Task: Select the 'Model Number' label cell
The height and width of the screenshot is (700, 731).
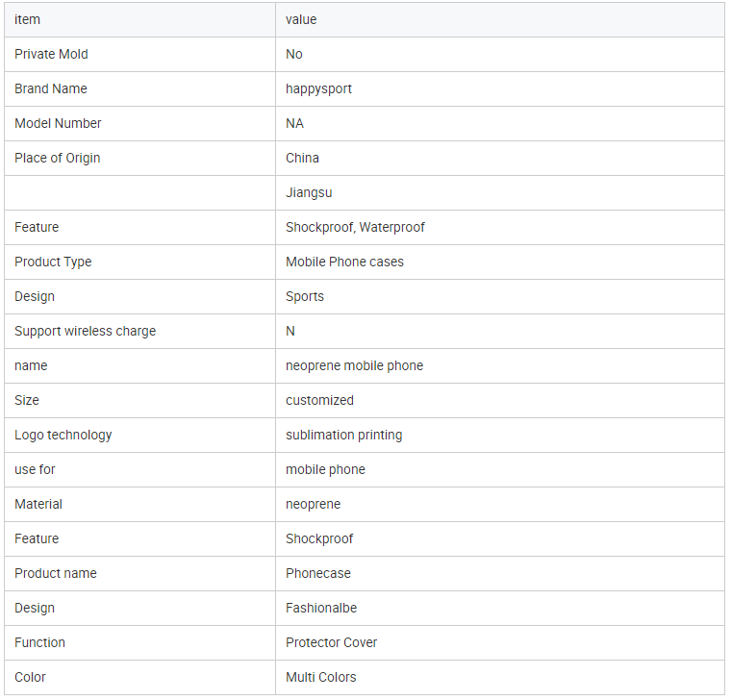Action: pyautogui.click(x=58, y=123)
